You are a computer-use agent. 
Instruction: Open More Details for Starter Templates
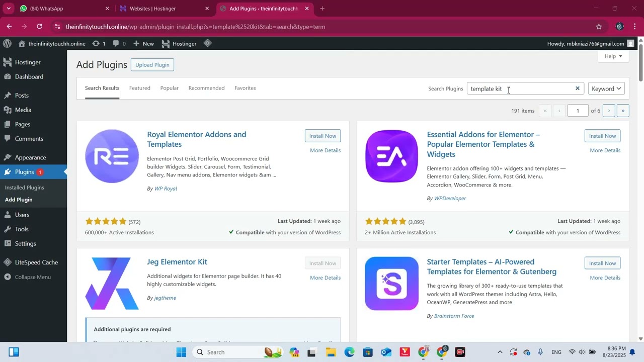pos(605,278)
